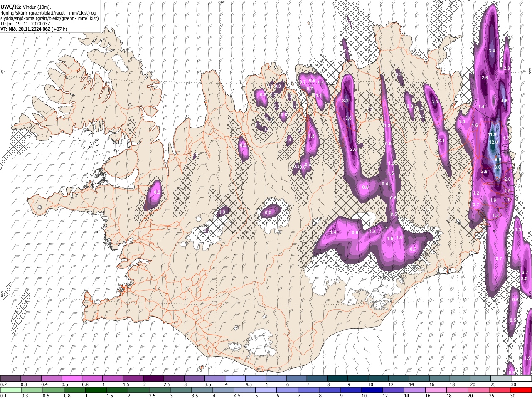The image size is (532, 399).
Task: Select the 30 white swatch in the snow legend
Action: pos(521,379)
